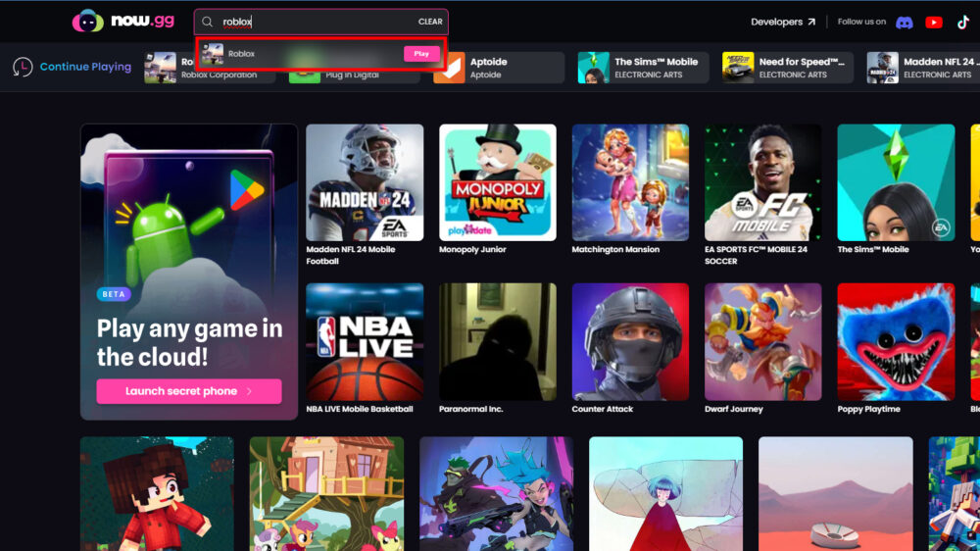Screen dimensions: 980x551
Task: Click the 'Counter Attack' title text
Action: pos(603,409)
